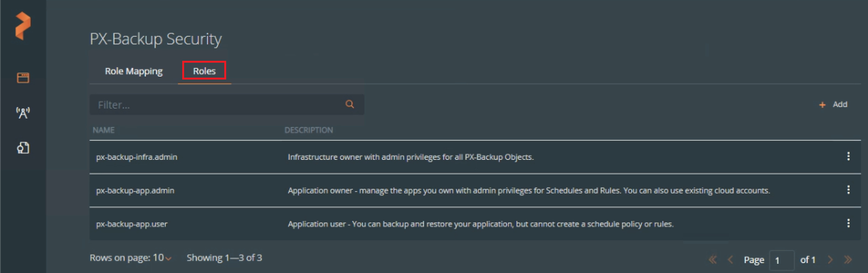
Task: Click the Portworx logo in the sidebar
Action: coord(23,26)
